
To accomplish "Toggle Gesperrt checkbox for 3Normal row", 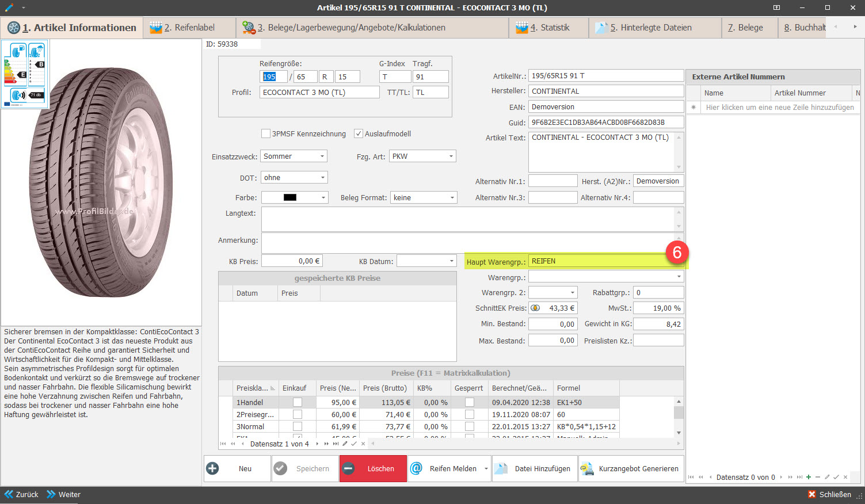I will [470, 426].
